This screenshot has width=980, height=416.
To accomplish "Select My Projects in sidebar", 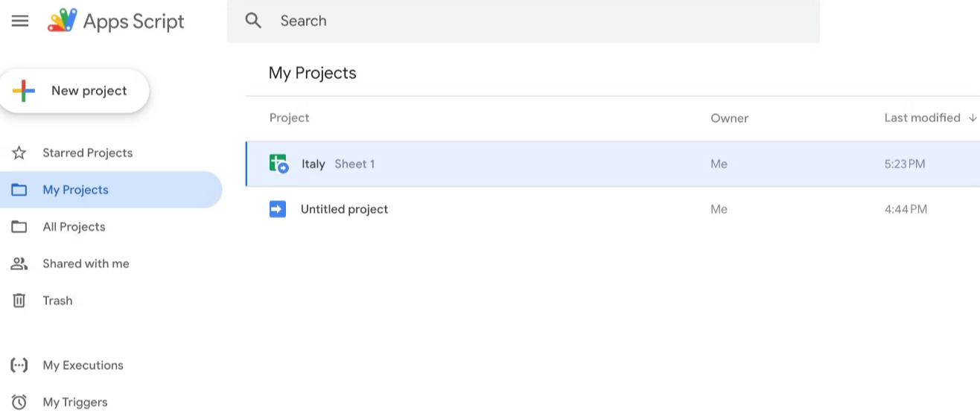I will point(111,190).
